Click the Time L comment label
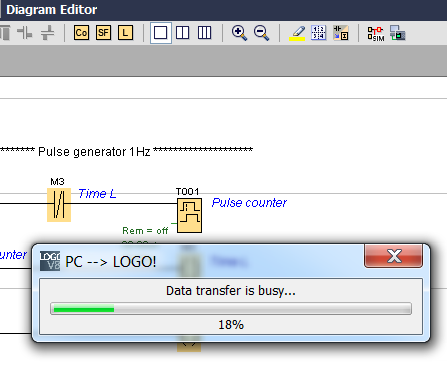Screen dimensions: 447x371 click(x=97, y=194)
